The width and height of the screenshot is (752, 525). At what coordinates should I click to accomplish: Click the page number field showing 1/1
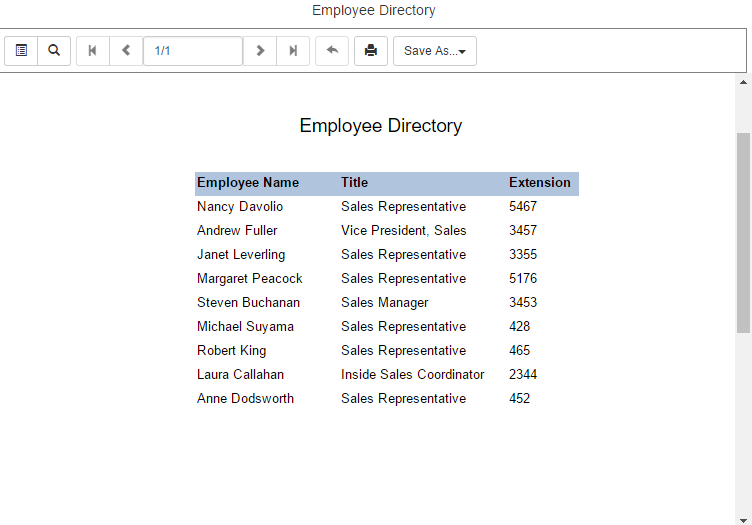[x=193, y=50]
